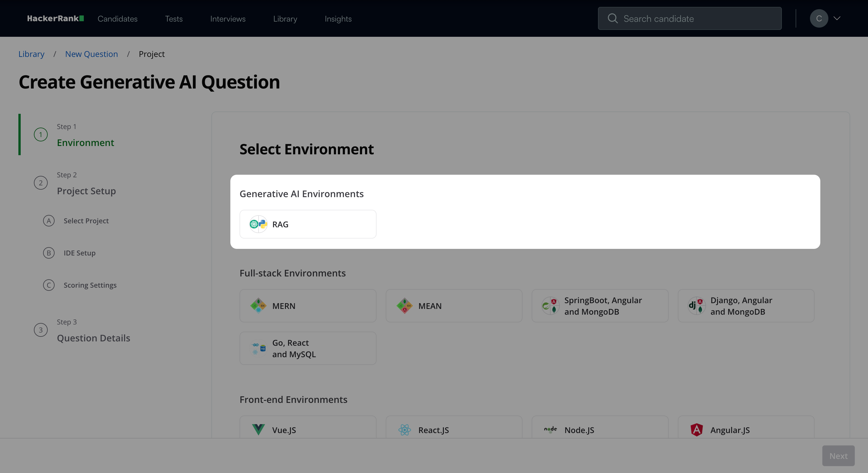Go to the Question Details step

point(93,338)
